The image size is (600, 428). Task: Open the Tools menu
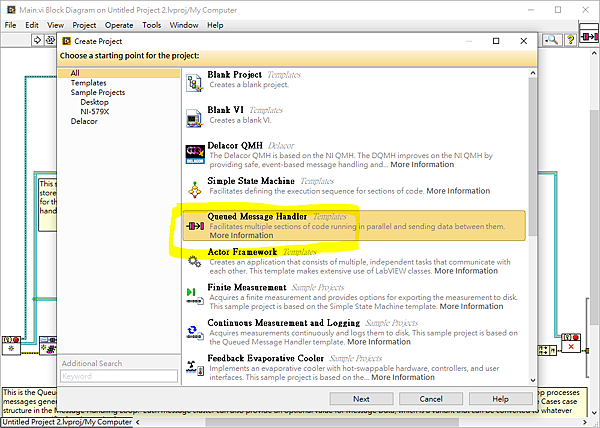pyautogui.click(x=152, y=25)
